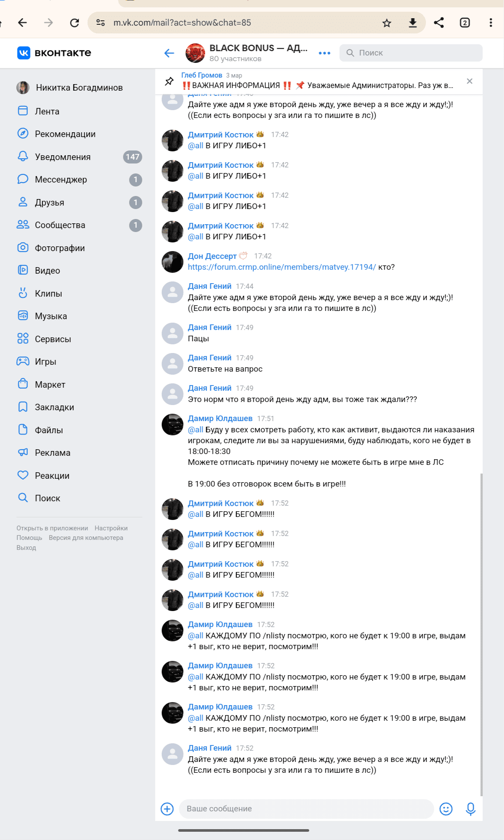Open the emoji picker smiley icon
504x840 pixels.
(446, 809)
